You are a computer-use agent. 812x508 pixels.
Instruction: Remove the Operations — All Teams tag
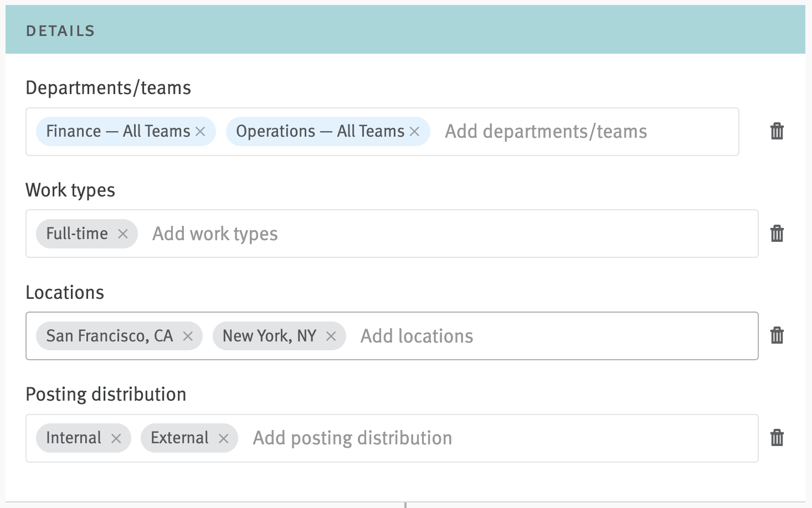[414, 132]
